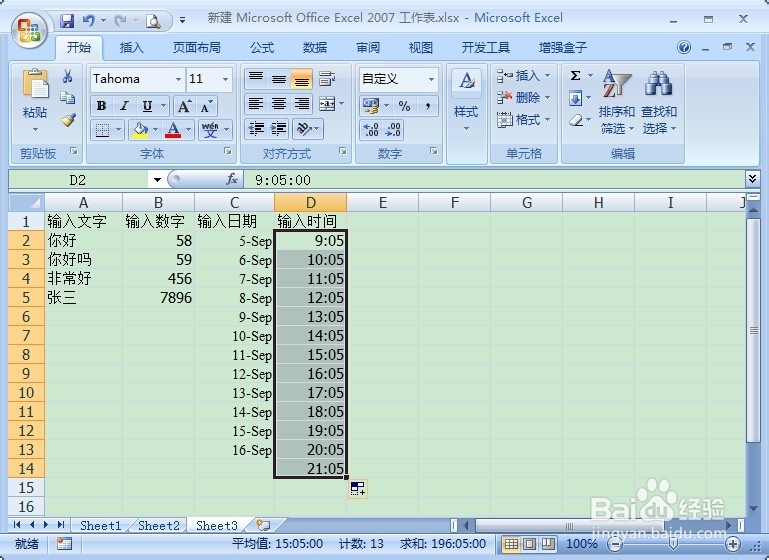
Task: Expand the formula bar
Action: [752, 179]
